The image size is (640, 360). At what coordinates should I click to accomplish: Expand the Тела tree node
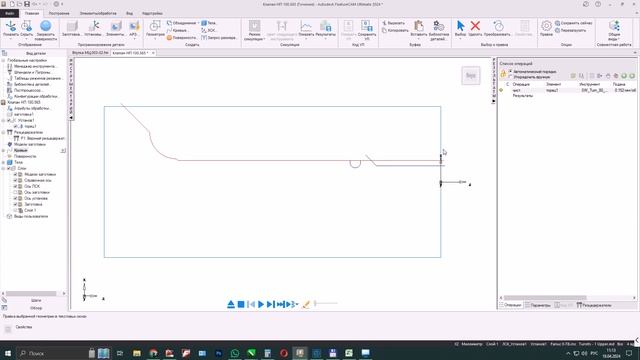(3, 162)
